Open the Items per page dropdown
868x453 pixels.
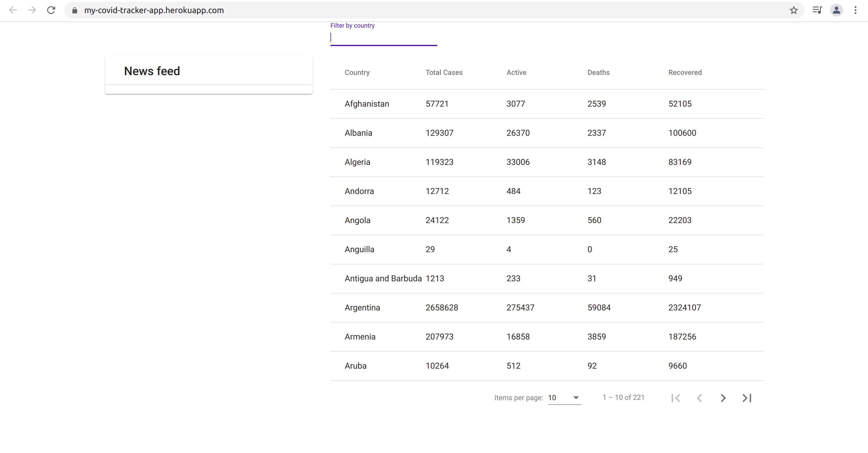(565, 398)
